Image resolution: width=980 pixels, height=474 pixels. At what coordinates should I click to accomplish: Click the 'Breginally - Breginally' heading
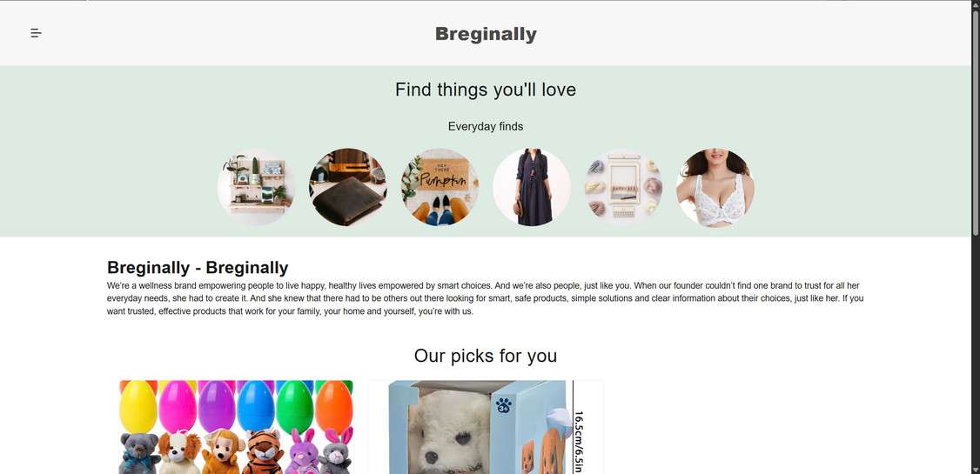[x=198, y=267]
